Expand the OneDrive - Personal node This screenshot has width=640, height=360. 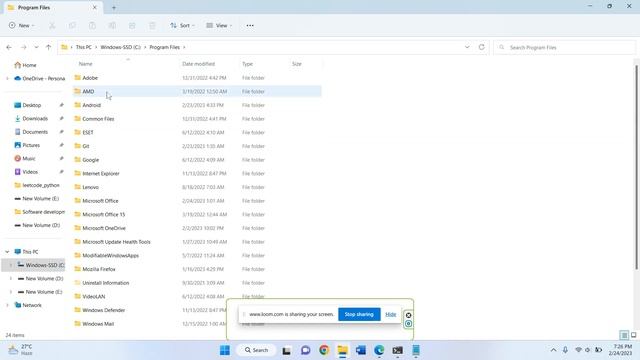coord(7,78)
